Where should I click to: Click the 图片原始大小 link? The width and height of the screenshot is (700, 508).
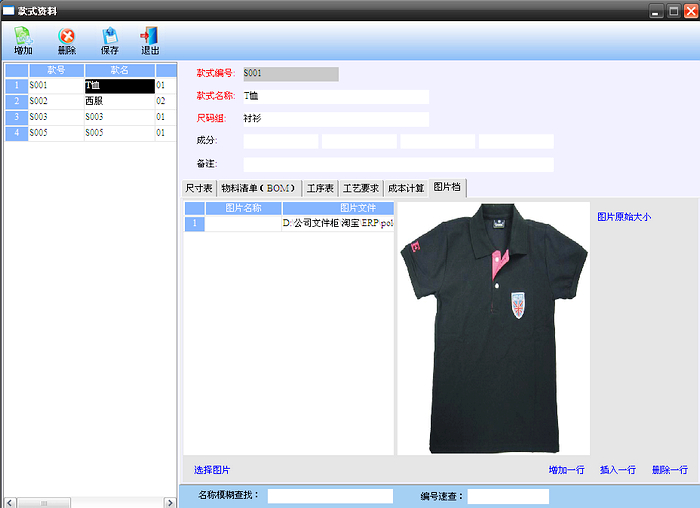(x=624, y=216)
